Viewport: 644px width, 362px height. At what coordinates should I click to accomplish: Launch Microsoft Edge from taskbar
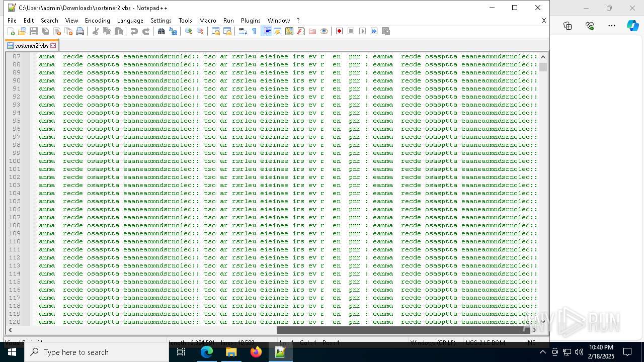pyautogui.click(x=207, y=352)
